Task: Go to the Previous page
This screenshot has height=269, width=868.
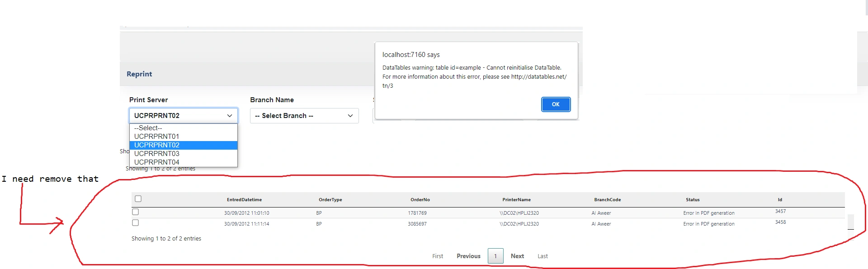Action: [x=468, y=256]
